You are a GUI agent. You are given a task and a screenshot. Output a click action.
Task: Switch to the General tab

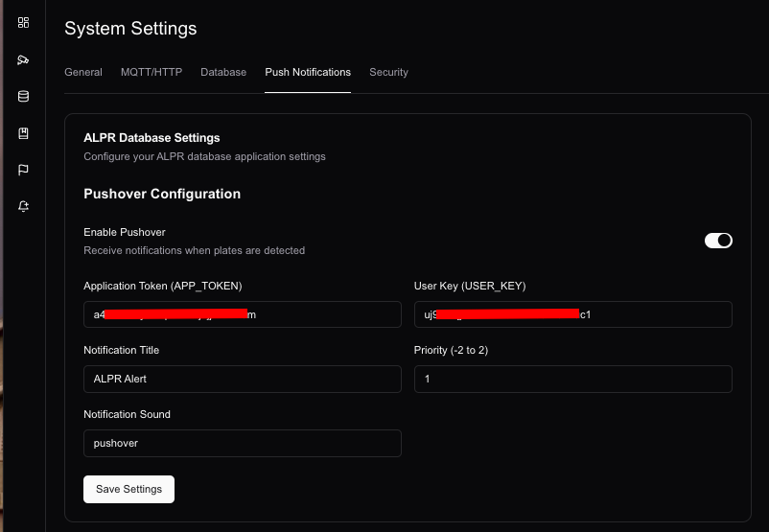[83, 72]
